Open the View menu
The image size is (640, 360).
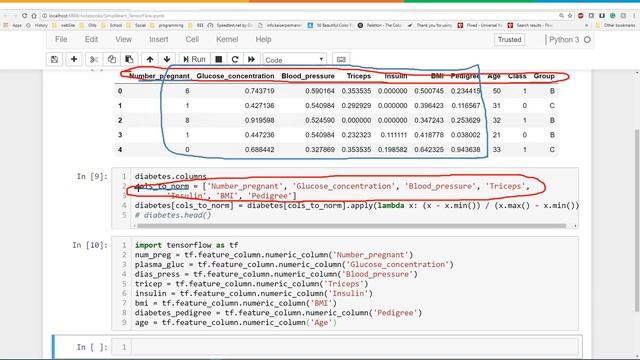tap(123, 40)
